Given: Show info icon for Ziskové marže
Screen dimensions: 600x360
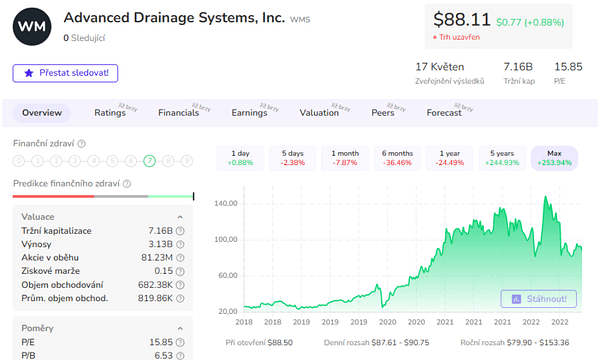Looking at the screenshot, I should tap(180, 271).
